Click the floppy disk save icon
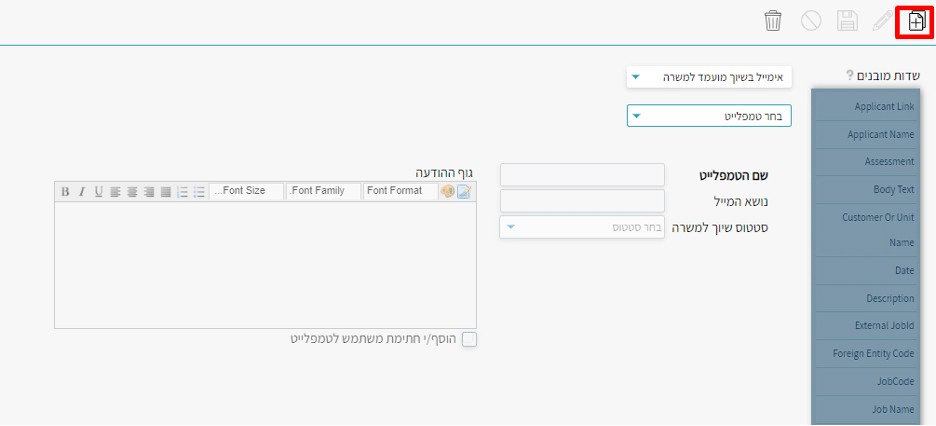Viewport: 936px width, 426px height. point(847,21)
